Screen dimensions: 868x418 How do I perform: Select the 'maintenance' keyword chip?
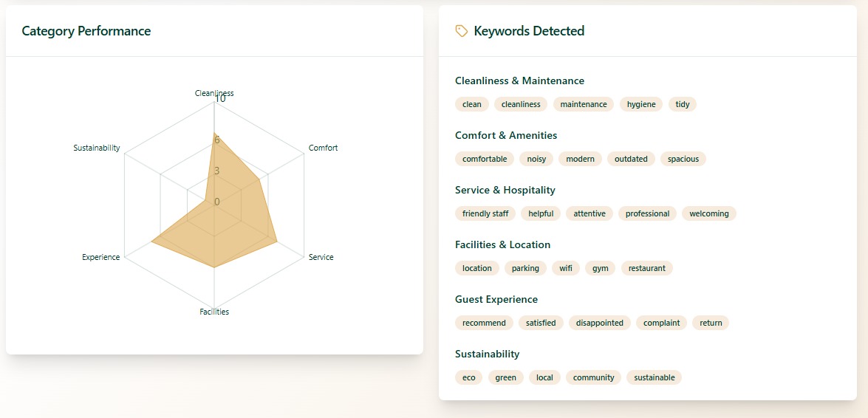(583, 104)
